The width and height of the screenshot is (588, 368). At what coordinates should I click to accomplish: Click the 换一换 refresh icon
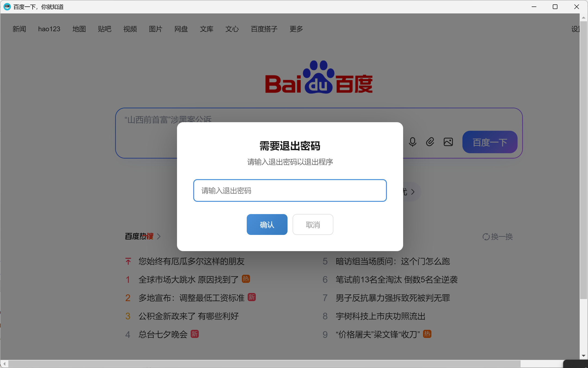pyautogui.click(x=486, y=237)
